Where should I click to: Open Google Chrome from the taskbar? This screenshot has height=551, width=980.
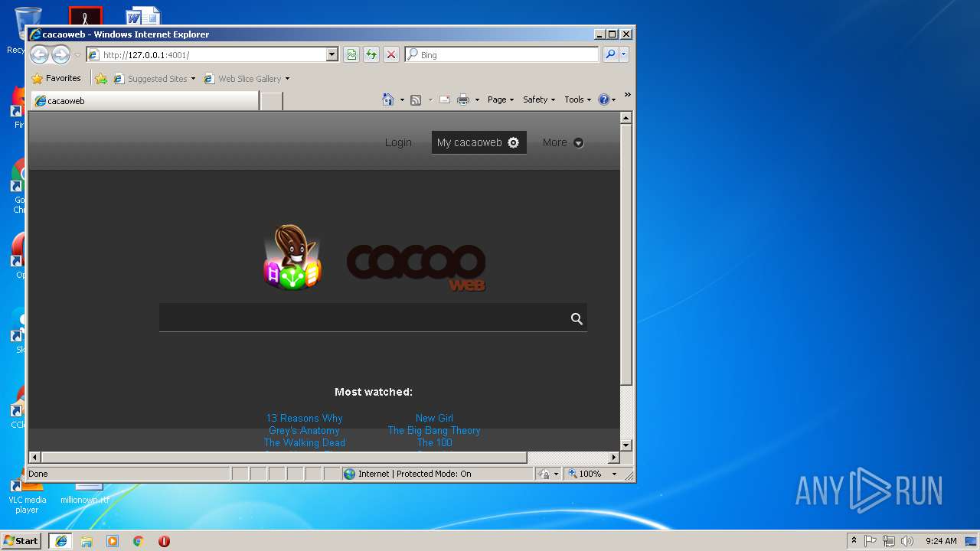[138, 541]
